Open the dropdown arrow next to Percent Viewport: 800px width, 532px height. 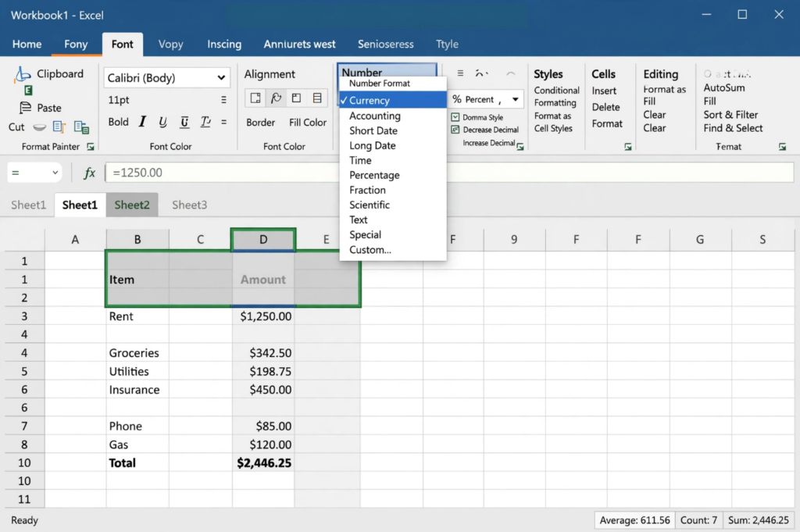click(516, 99)
